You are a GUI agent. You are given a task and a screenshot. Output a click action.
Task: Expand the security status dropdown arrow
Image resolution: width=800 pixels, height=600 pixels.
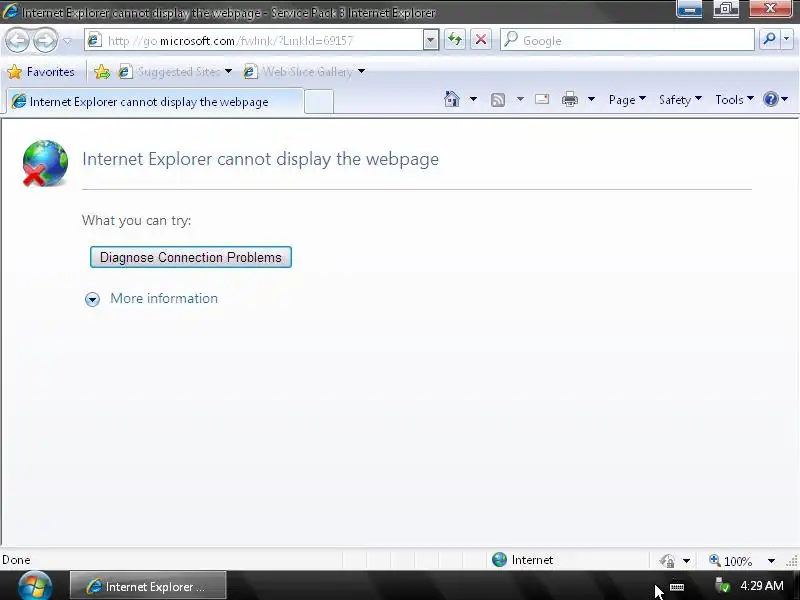coord(686,561)
